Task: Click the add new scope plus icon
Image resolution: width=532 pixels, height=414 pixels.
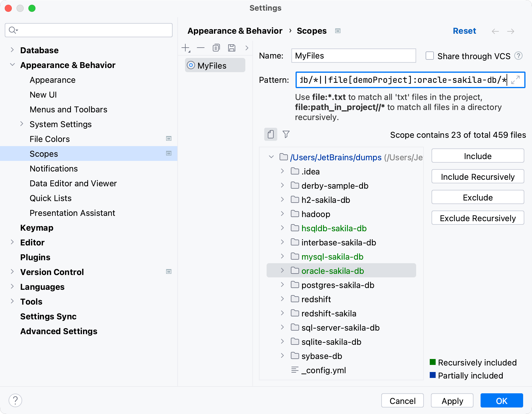Action: [x=185, y=48]
